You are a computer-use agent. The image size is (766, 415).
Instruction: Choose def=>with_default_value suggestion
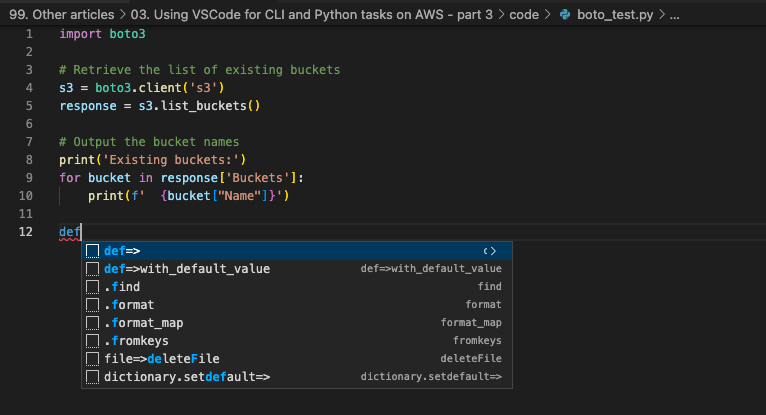[297, 269]
